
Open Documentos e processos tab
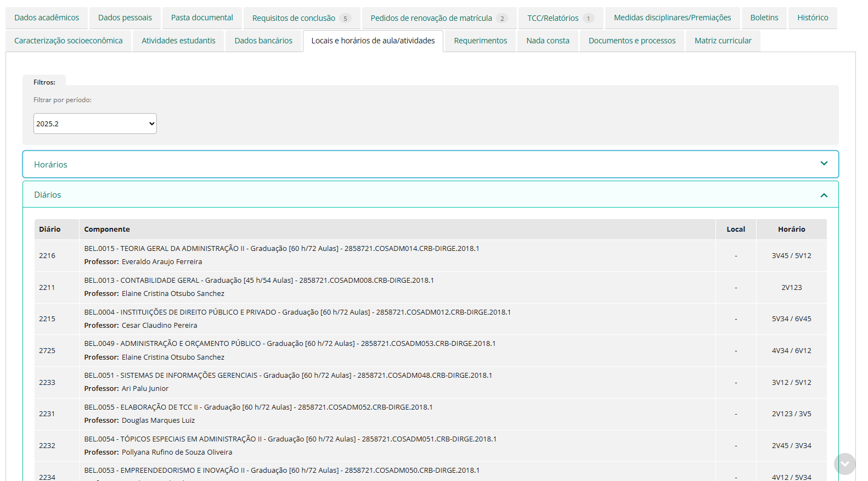click(x=632, y=41)
